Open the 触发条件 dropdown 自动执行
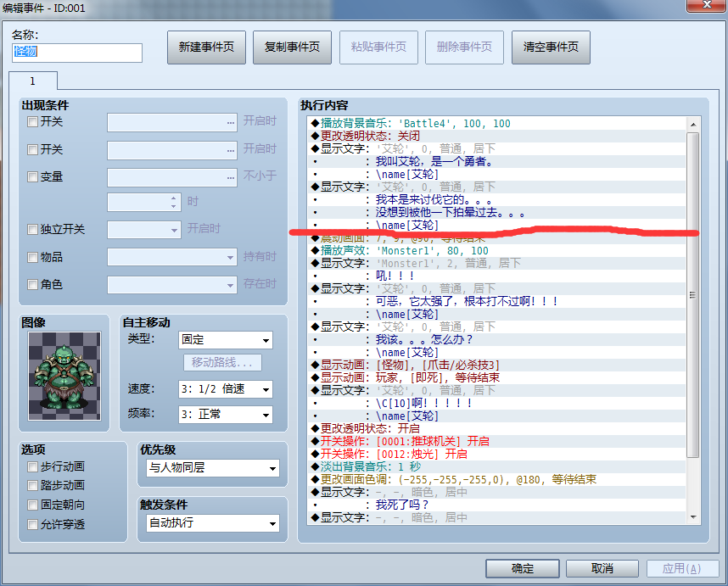728x586 pixels. pyautogui.click(x=213, y=523)
